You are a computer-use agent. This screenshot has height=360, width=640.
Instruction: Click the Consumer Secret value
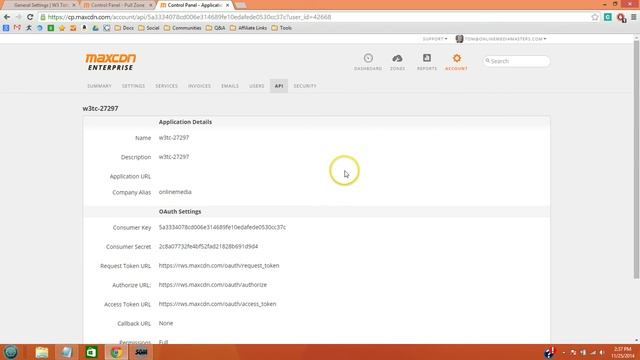(208, 247)
